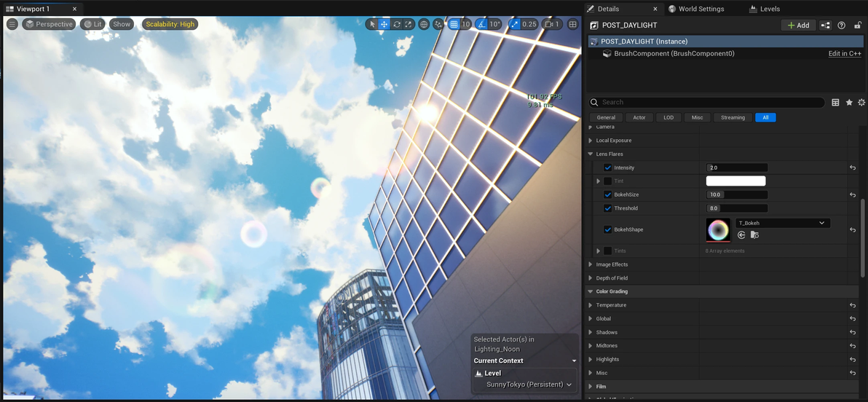Collapse the Lens Flares section
The image size is (868, 402).
tap(591, 154)
